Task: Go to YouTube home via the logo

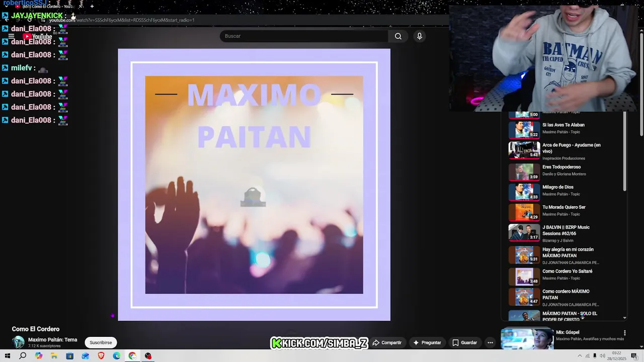Action: point(38,36)
